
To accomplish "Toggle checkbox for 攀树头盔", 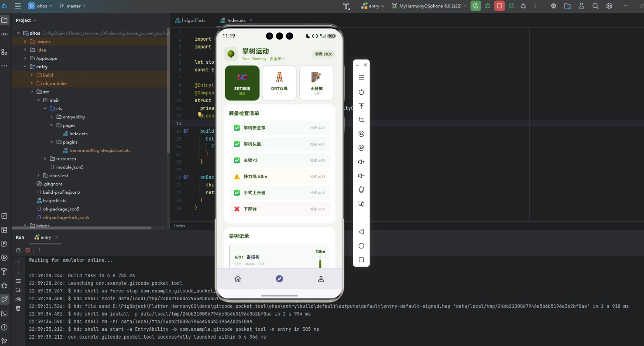I will (237, 144).
